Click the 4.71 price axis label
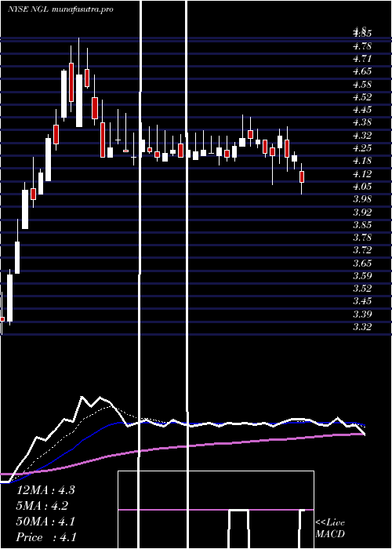This screenshot has height=549, width=392. [362, 59]
